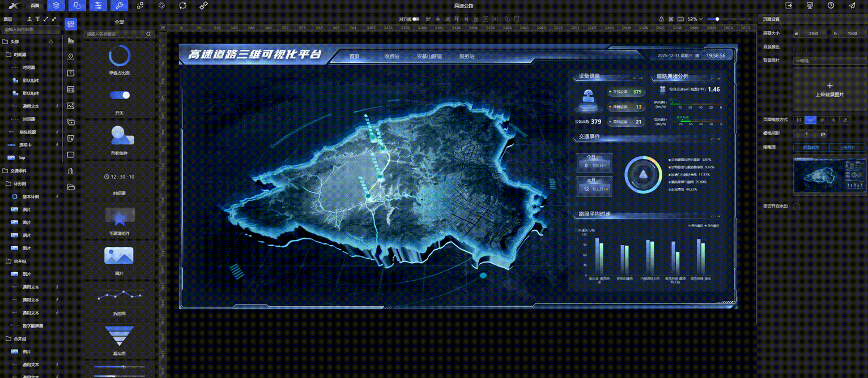The image size is (868, 378).
Task: Click the lock icon on 头部 layer
Action: click(x=50, y=41)
